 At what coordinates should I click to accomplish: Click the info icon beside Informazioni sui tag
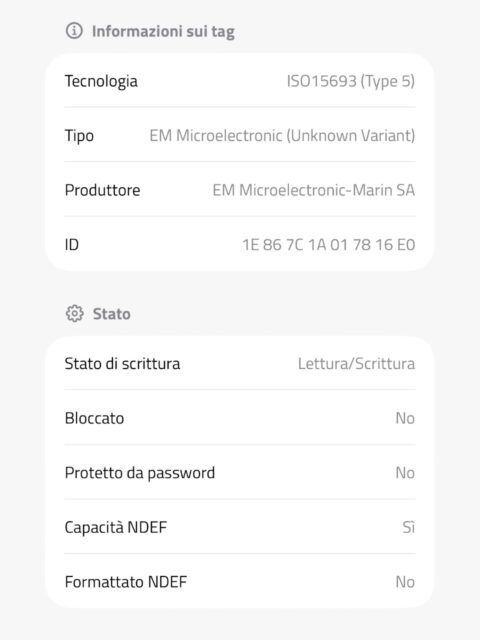(x=74, y=31)
